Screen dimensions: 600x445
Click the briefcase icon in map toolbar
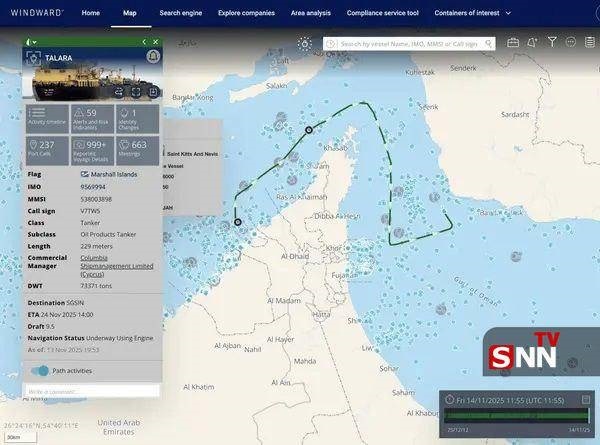point(513,43)
